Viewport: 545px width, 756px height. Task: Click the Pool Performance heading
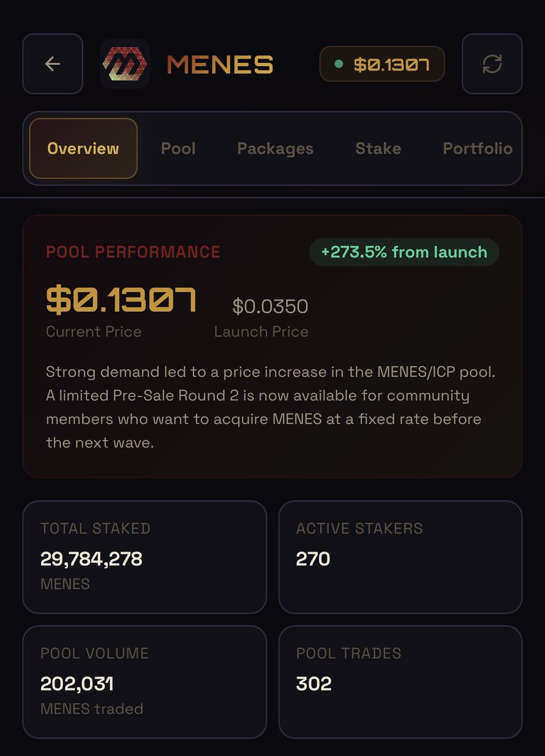coord(133,252)
